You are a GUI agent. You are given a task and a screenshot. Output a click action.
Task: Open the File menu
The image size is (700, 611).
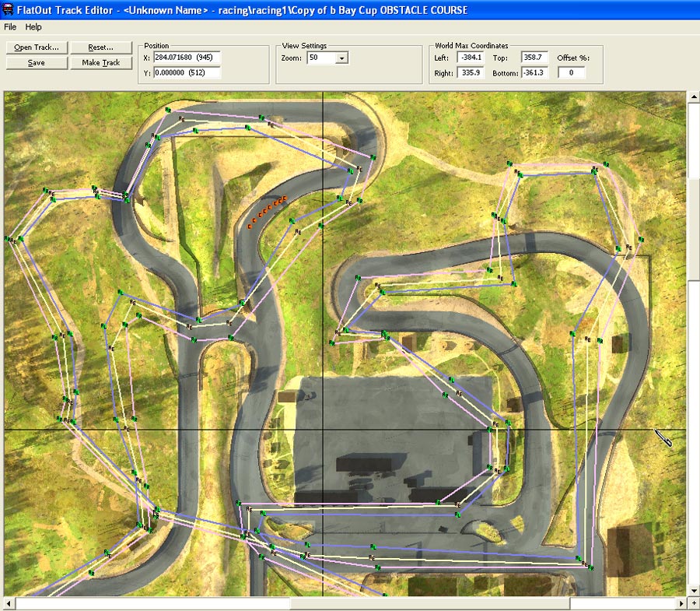click(10, 26)
